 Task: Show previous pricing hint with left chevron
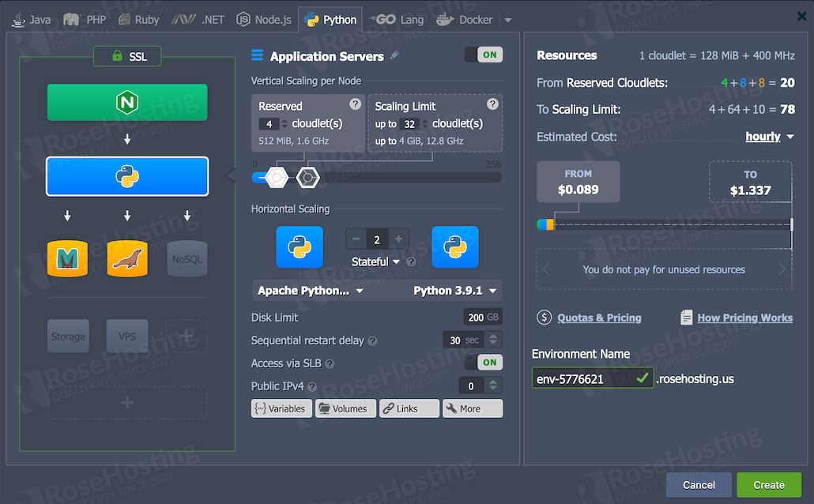pos(545,269)
